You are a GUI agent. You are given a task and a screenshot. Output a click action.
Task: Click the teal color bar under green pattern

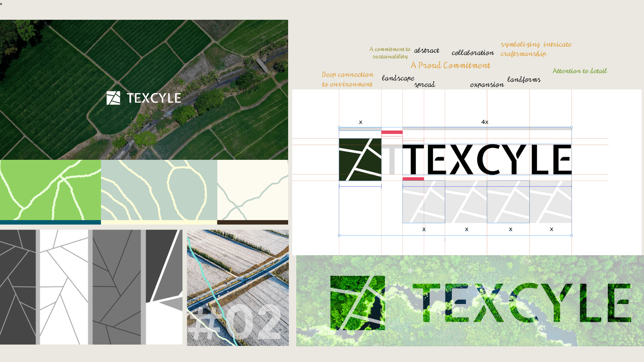pos(50,222)
